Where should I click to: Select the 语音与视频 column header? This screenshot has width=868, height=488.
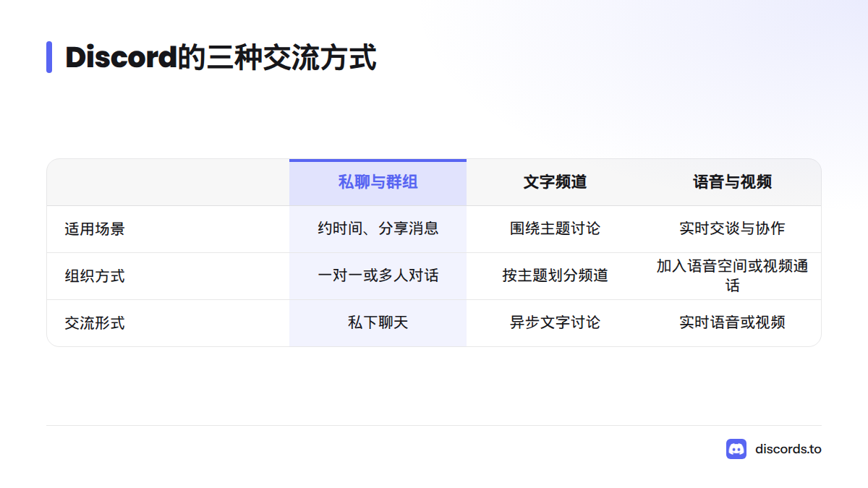coord(732,182)
